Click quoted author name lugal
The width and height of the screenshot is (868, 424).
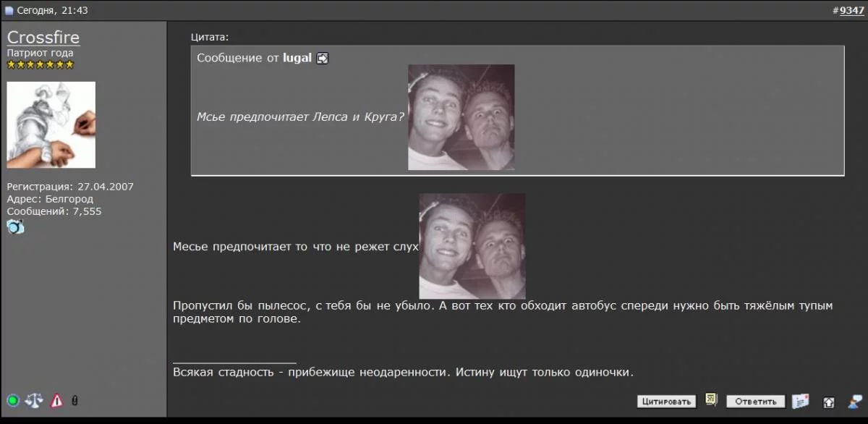297,58
